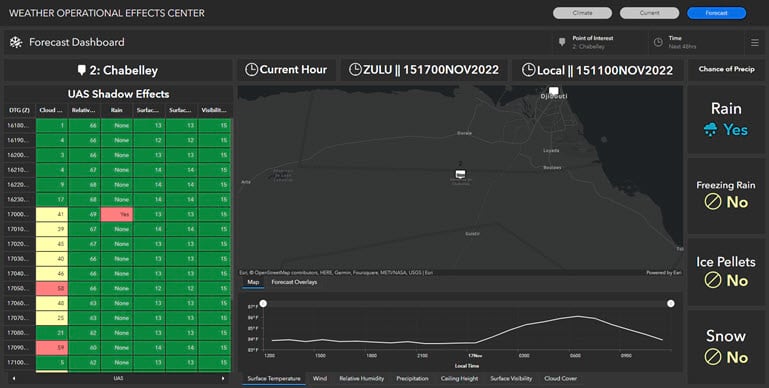Image resolution: width=769 pixels, height=388 pixels.
Task: Click the Visibility column header
Action: 214,110
